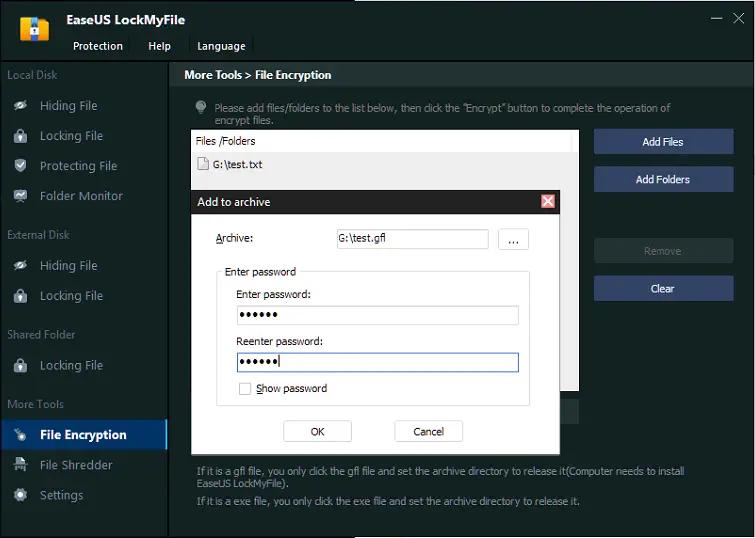Click the lightbulb hint icon
Image resolution: width=755 pixels, height=538 pixels.
(201, 107)
